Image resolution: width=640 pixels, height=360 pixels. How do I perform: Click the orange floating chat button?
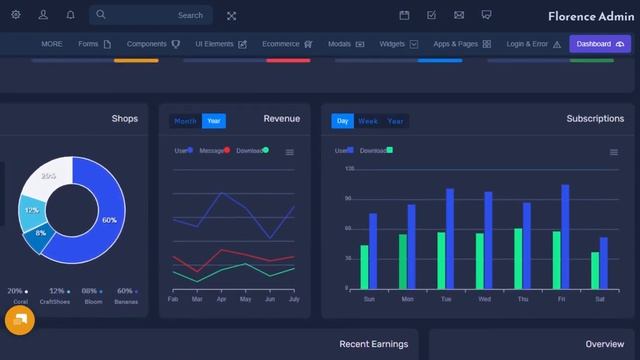tap(20, 320)
